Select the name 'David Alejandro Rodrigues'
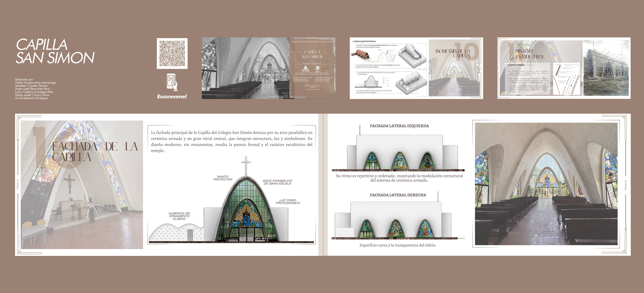The image size is (644, 293). (31, 98)
